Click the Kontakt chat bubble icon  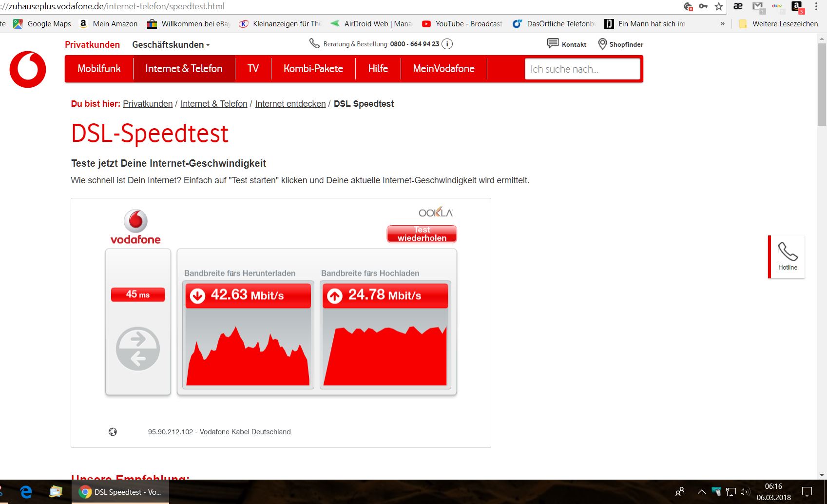(x=553, y=44)
